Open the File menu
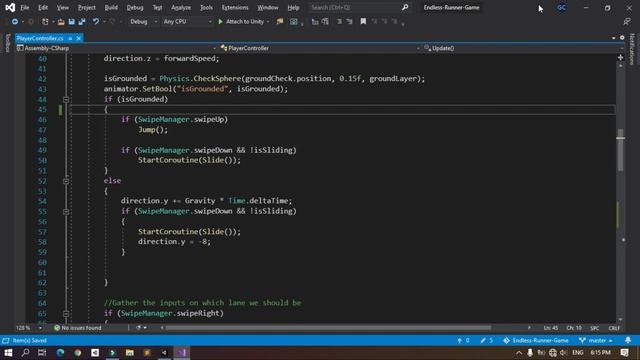 tap(25, 7)
